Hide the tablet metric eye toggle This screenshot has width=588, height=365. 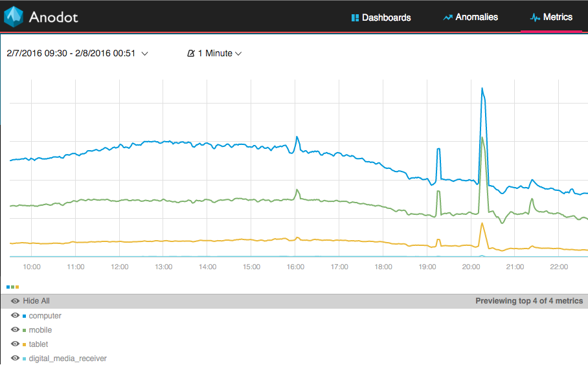(x=15, y=344)
